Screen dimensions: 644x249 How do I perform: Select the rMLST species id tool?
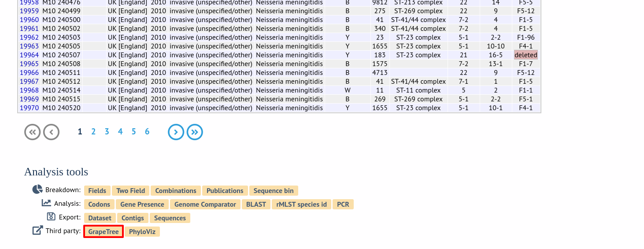[x=302, y=204]
